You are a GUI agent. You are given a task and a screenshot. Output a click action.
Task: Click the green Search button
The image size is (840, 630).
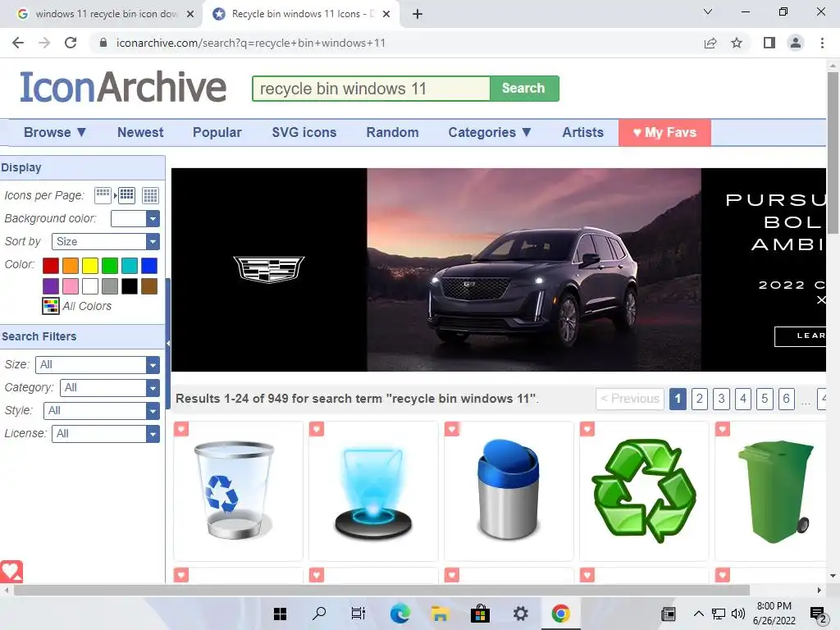point(524,89)
